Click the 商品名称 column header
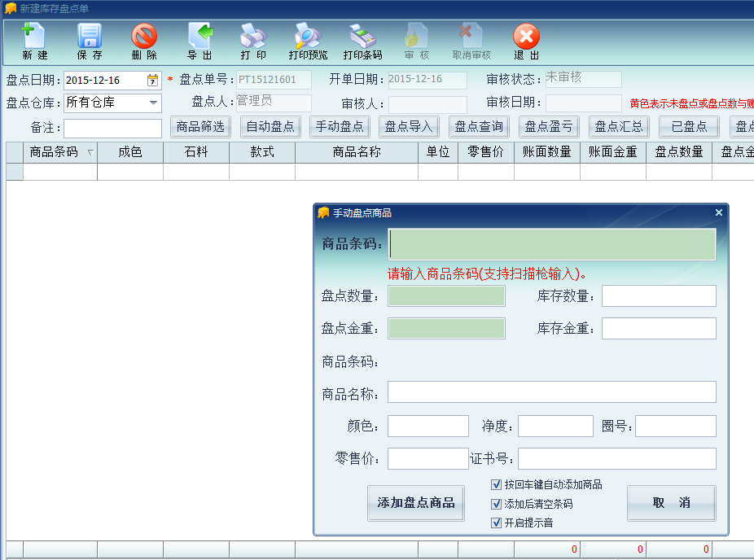Viewport: 754px width, 560px height. pos(356,152)
